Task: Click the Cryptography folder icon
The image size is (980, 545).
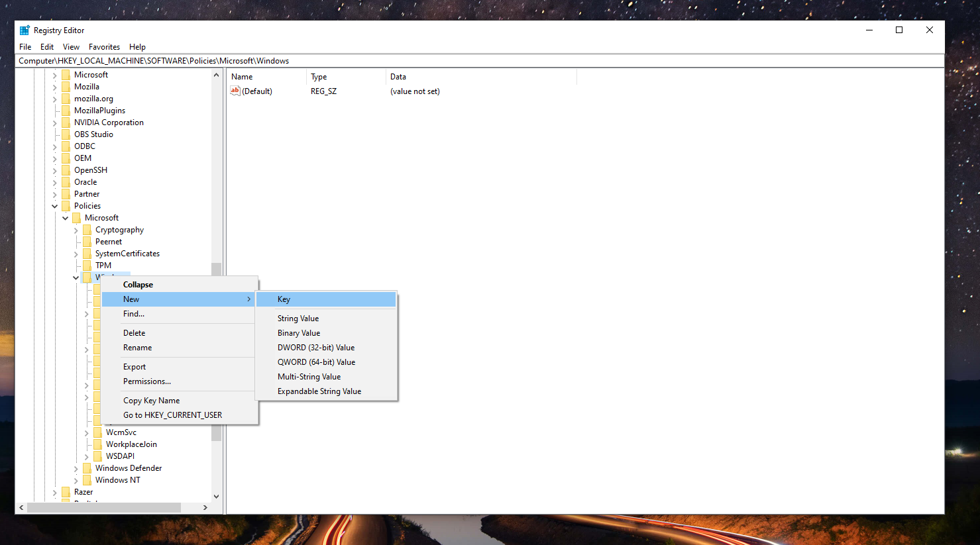Action: pyautogui.click(x=87, y=230)
